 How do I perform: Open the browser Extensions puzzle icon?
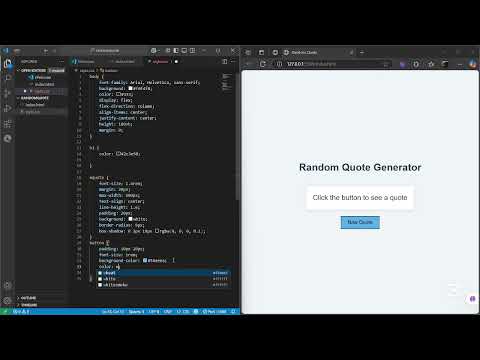pyautogui.click(x=416, y=64)
